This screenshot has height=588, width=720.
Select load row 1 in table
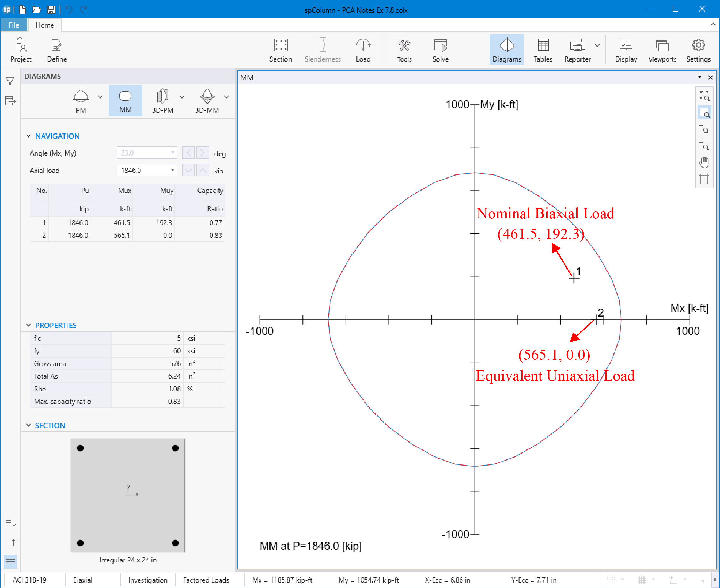tap(128, 222)
